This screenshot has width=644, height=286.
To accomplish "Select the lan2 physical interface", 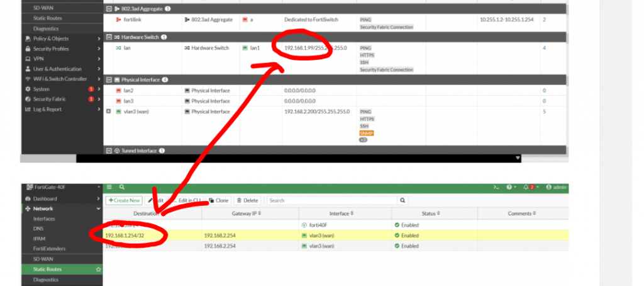I will (x=128, y=91).
